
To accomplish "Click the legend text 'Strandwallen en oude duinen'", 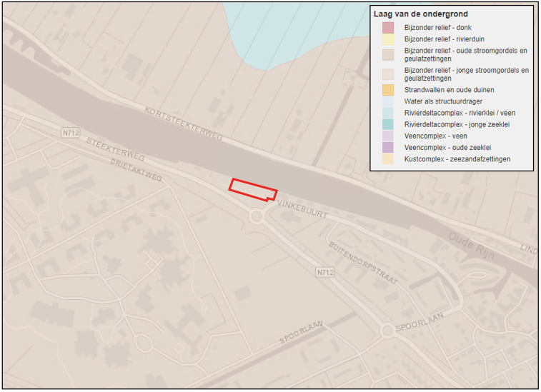I will click(450, 90).
